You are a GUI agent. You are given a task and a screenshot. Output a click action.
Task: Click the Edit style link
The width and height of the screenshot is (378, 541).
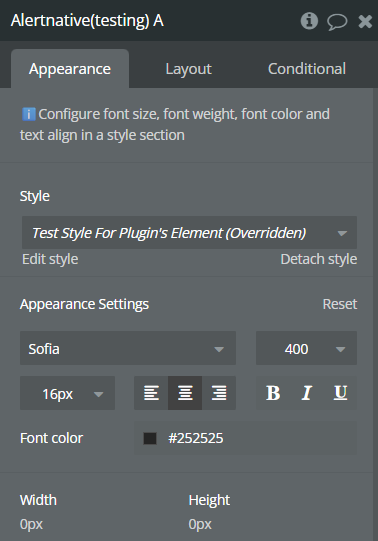click(x=50, y=259)
